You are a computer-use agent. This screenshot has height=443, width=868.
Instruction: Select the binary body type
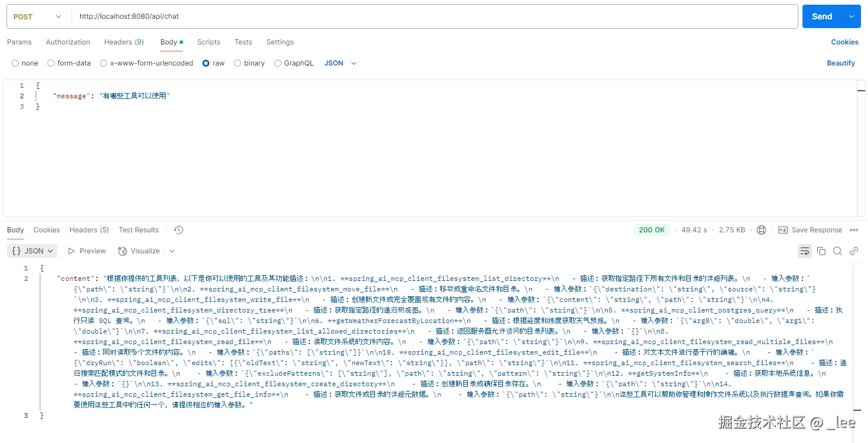[237, 63]
